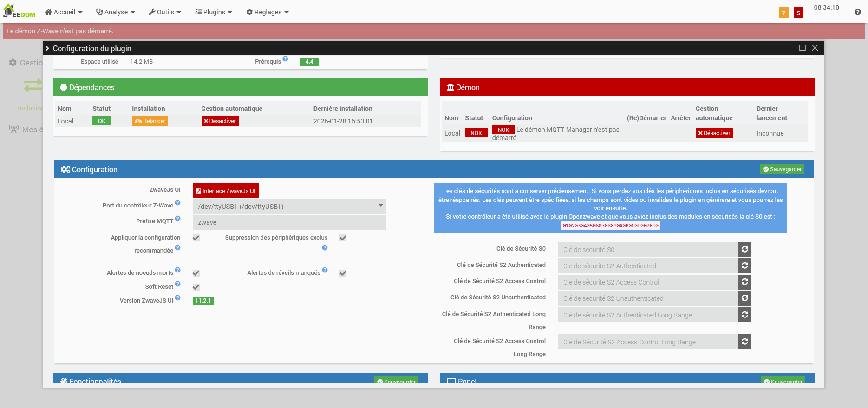Regenerate the S2 Authenticated security key
868x408 pixels.
(744, 266)
